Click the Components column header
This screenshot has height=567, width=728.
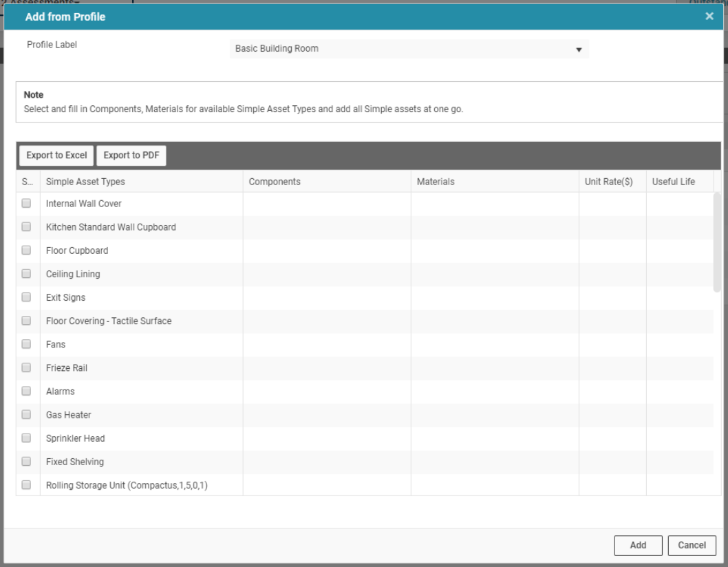275,182
